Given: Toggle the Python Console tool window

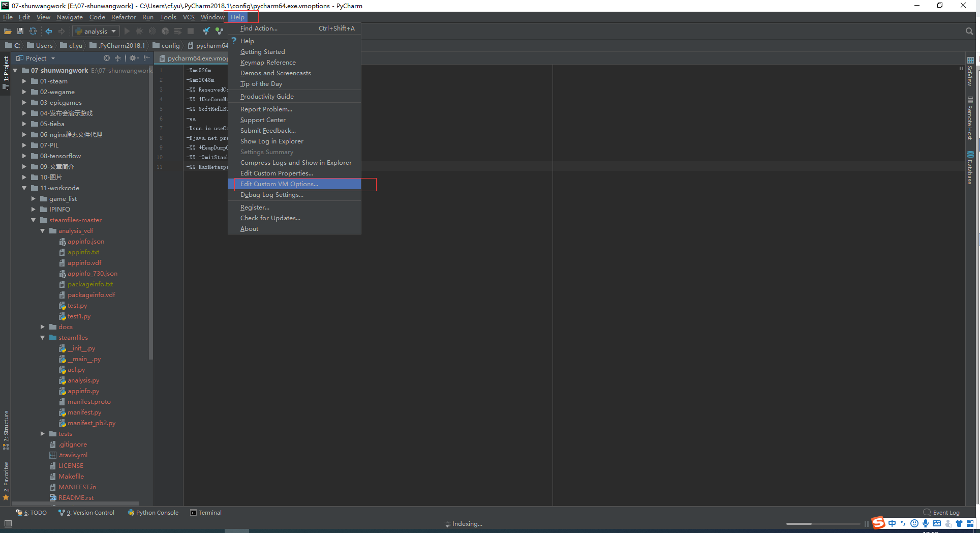Looking at the screenshot, I should (x=153, y=513).
